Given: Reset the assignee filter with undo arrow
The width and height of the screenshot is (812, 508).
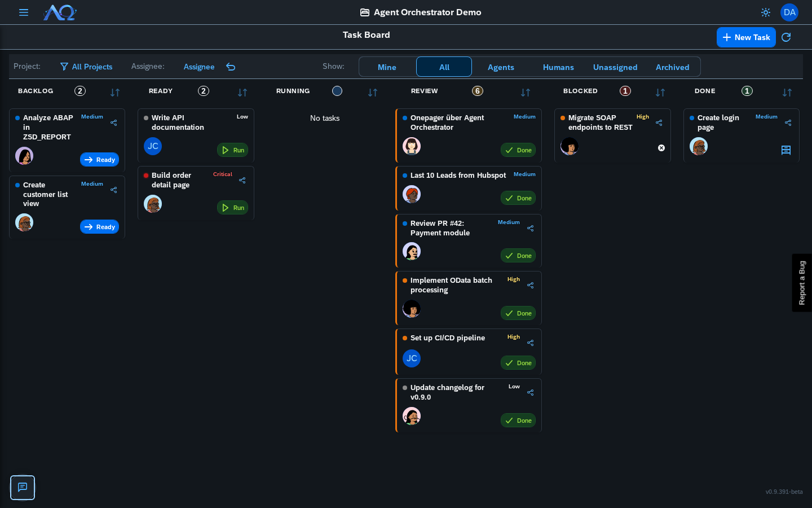Looking at the screenshot, I should tap(231, 67).
